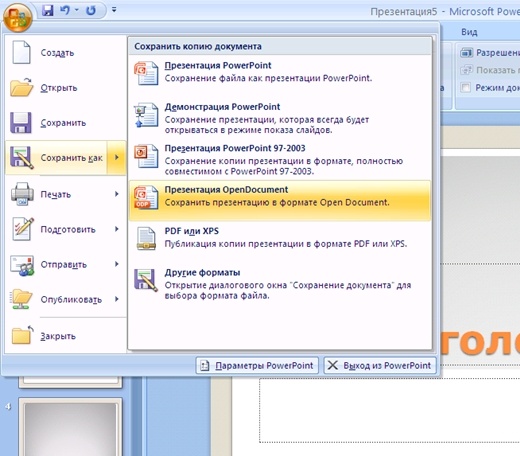Click the folder icon for Закрыть
The width and height of the screenshot is (520, 456).
(x=23, y=335)
